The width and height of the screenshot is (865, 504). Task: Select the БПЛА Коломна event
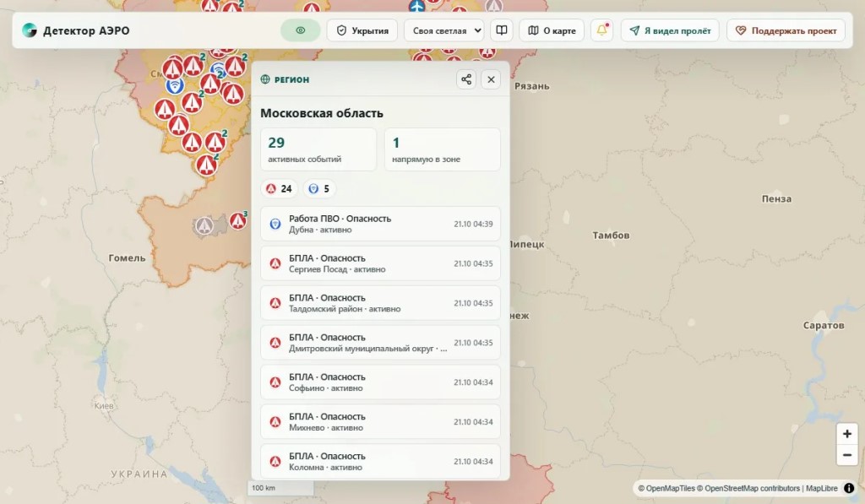coord(380,462)
